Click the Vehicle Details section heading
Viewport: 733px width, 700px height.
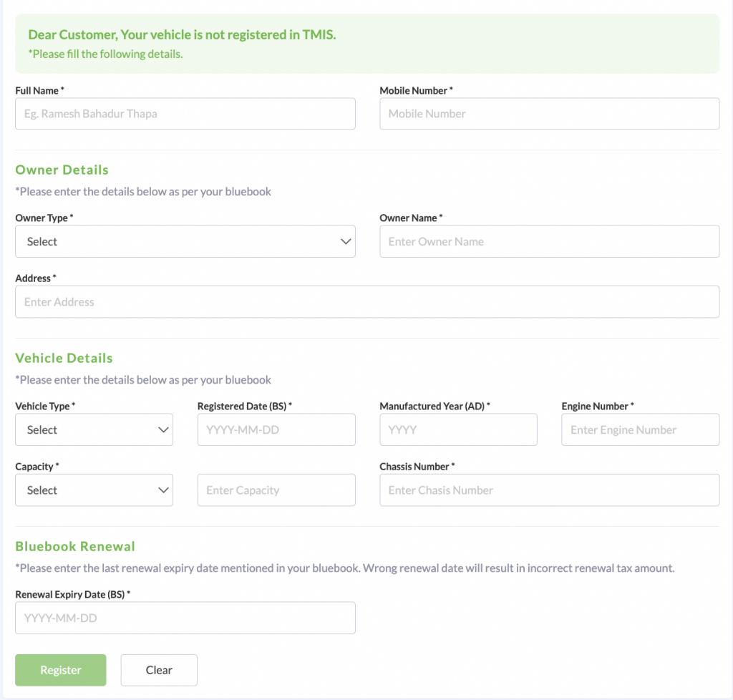click(64, 358)
